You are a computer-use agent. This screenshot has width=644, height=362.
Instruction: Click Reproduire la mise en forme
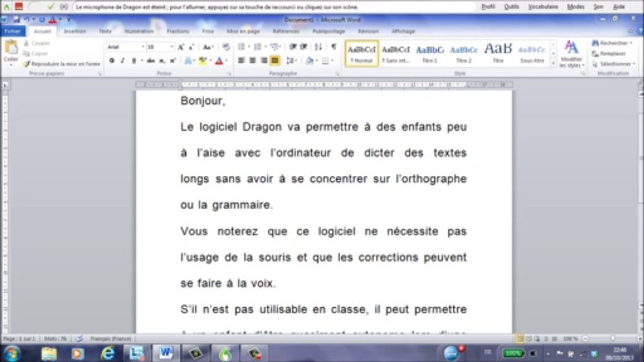pyautogui.click(x=62, y=64)
